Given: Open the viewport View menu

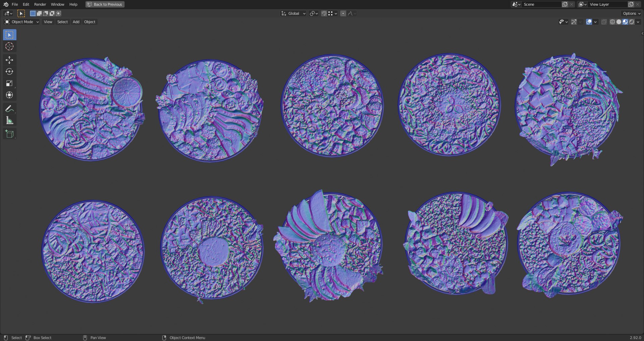Looking at the screenshot, I should [x=48, y=22].
